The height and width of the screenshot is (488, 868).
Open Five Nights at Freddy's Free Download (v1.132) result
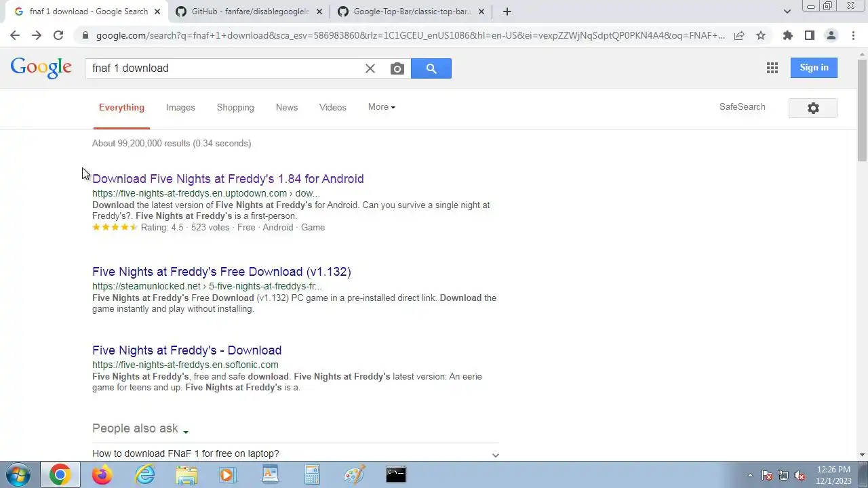222,272
